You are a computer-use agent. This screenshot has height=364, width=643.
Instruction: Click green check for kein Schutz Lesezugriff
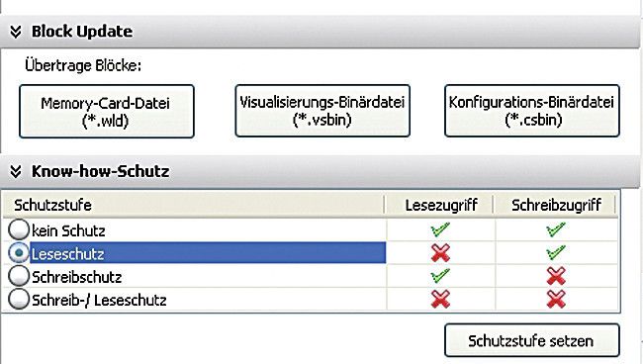440,229
